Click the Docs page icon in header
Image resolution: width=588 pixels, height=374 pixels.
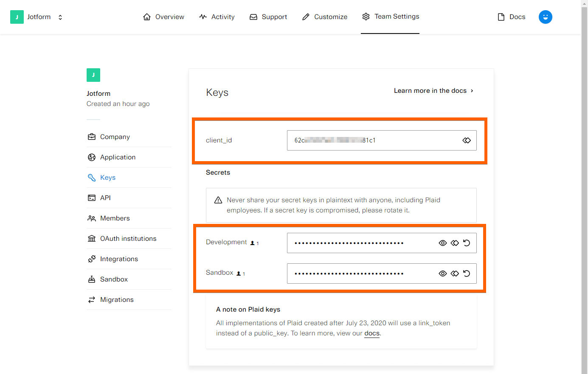(x=501, y=17)
